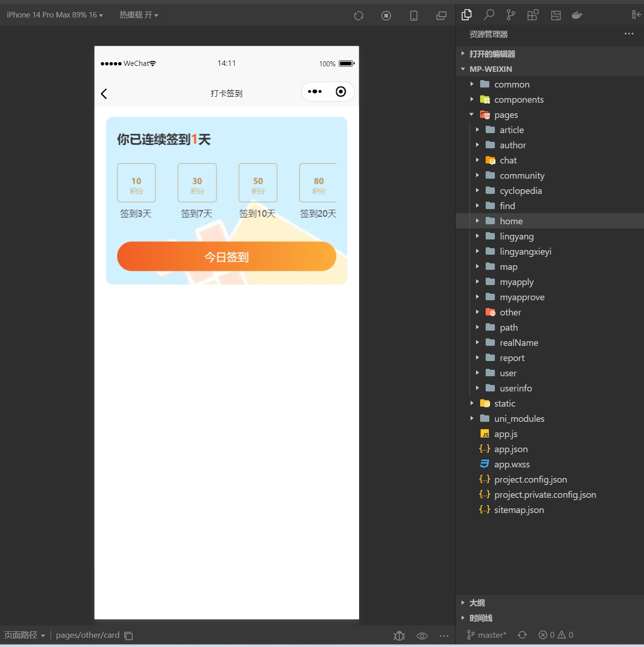This screenshot has height=647, width=644.
Task: Click the Docker whale icon
Action: (x=577, y=15)
